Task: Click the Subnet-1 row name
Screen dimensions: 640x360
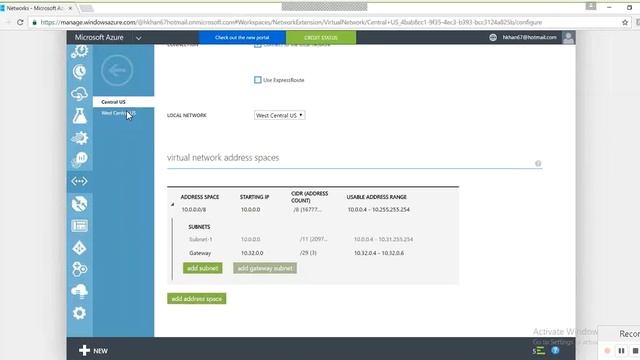Action: pyautogui.click(x=200, y=239)
